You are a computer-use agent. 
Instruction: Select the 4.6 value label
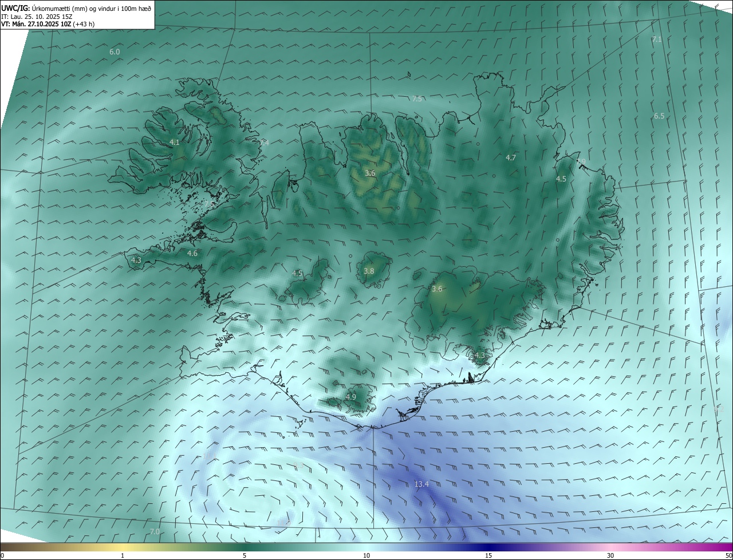(x=192, y=254)
